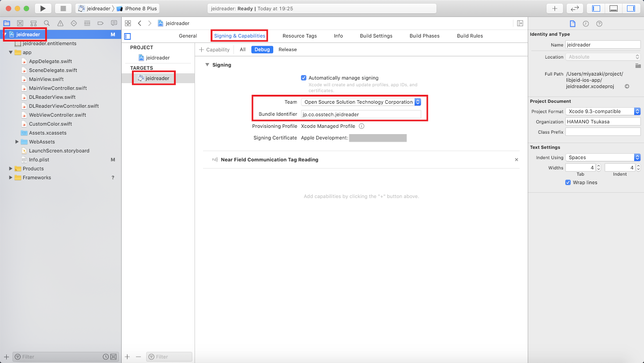The width and height of the screenshot is (644, 363).
Task: Open the Library with the plus button
Action: (x=555, y=8)
